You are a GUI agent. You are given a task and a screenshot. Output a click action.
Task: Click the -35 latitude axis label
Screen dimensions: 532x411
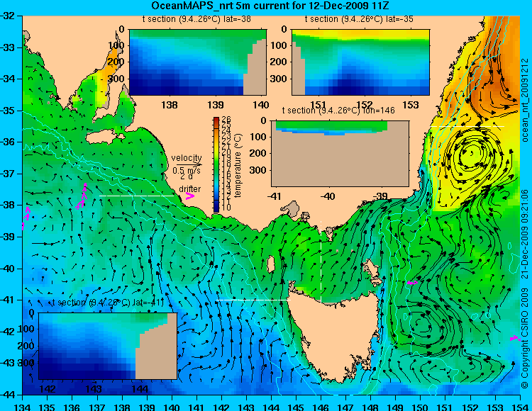pos(9,111)
